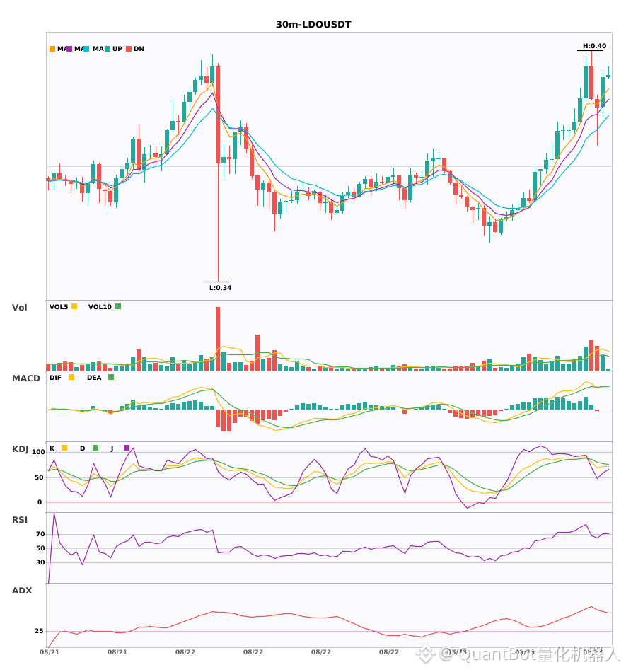Click the green VOL10 legend swatch
Image resolution: width=626 pixels, height=672 pixels.
pyautogui.click(x=118, y=306)
